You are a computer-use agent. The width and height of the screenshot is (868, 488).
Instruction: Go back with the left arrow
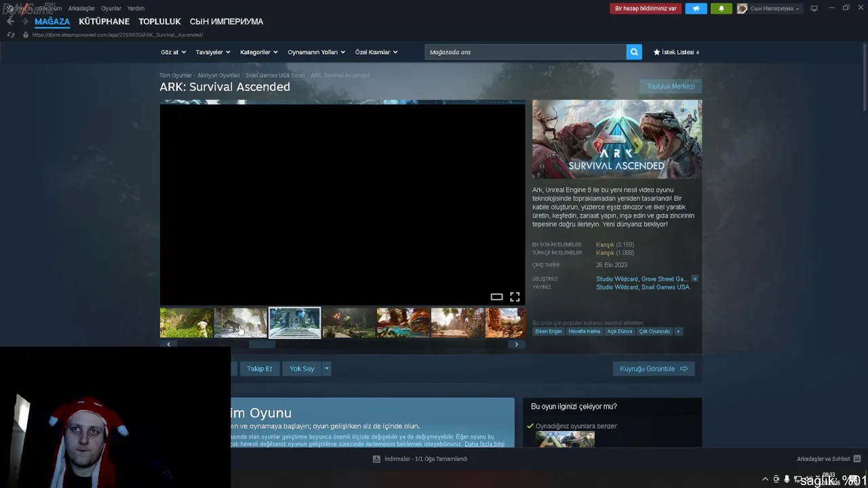pos(10,22)
